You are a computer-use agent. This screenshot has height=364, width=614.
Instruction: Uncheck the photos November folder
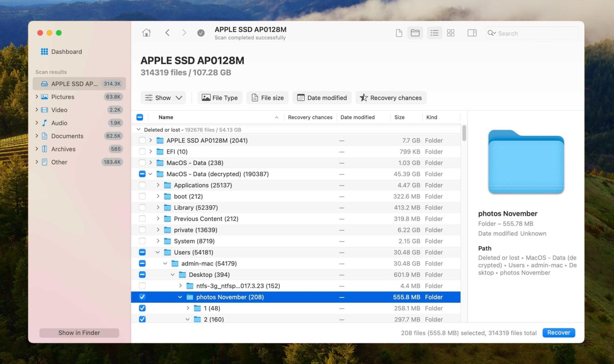tap(142, 297)
